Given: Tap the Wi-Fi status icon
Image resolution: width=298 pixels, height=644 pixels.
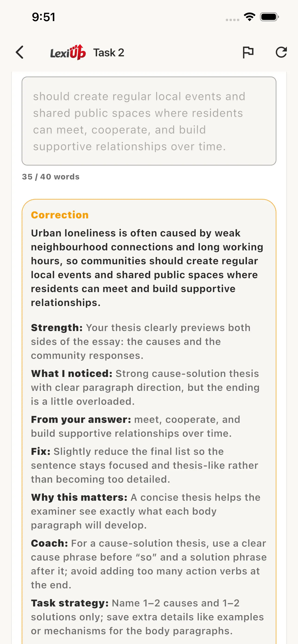Looking at the screenshot, I should click(249, 17).
